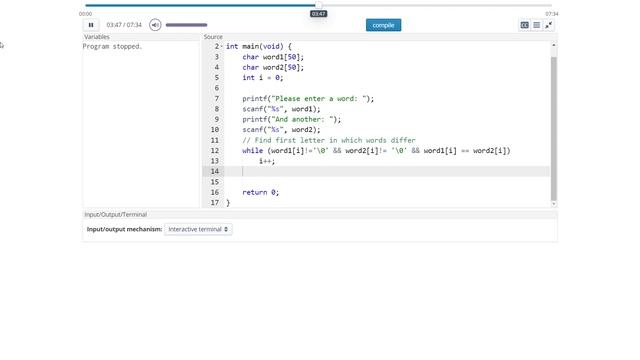Click 'char word2[50];' on line 4
The height and width of the screenshot is (360, 640).
pos(273,67)
